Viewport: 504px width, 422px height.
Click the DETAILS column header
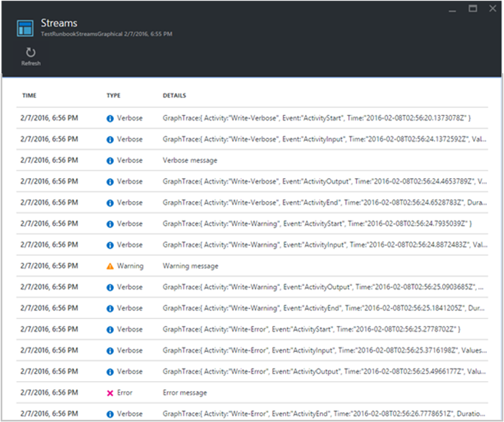click(x=175, y=96)
